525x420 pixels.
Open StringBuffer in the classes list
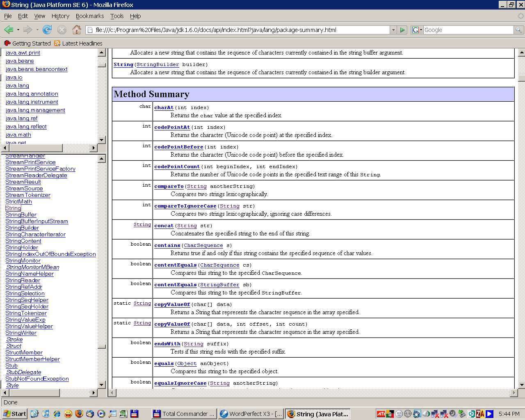click(21, 215)
